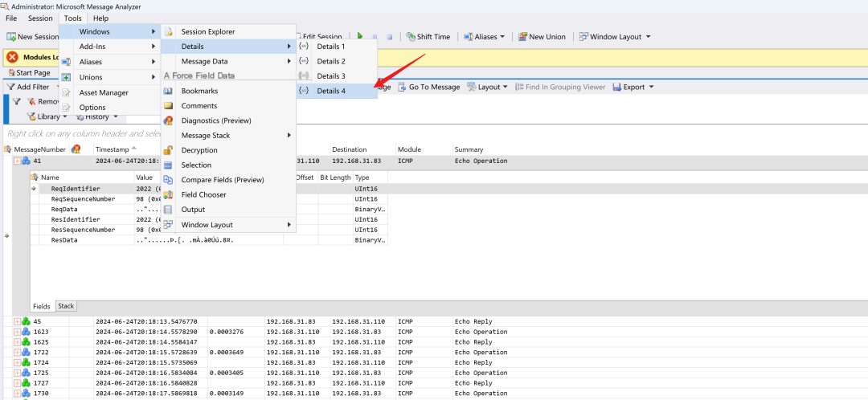868x400 pixels.
Task: Switch to the Stack tab
Action: [66, 306]
